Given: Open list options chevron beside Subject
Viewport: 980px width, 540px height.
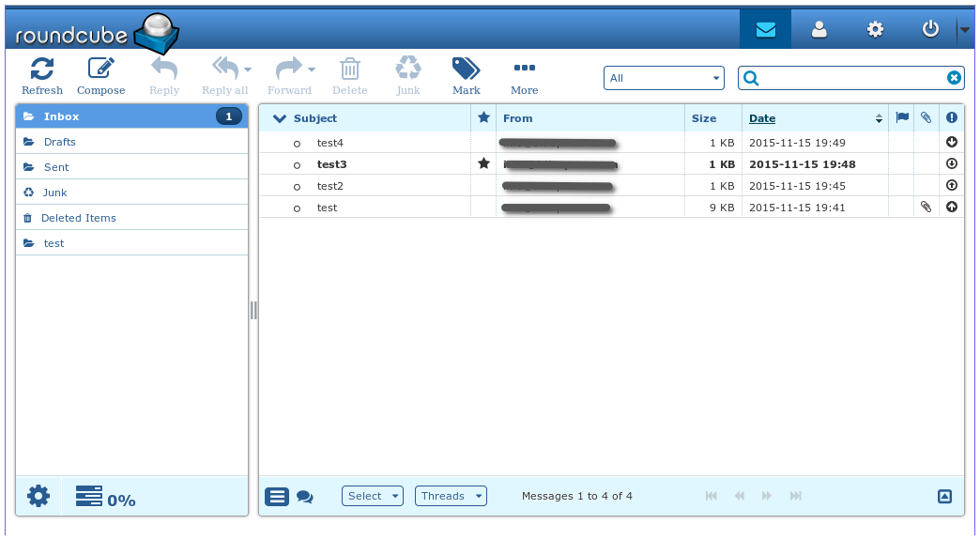Looking at the screenshot, I should pyautogui.click(x=280, y=118).
